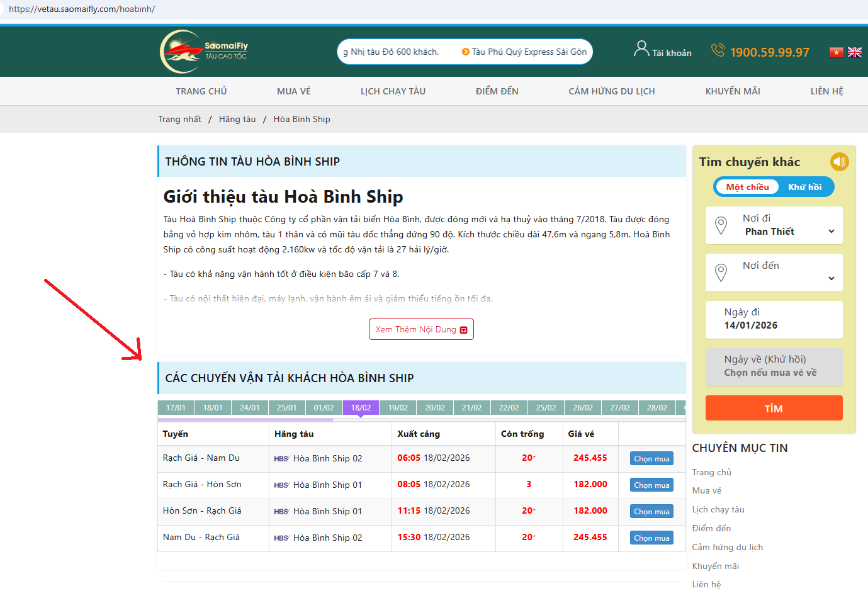The image size is (868, 598).
Task: Click the departure location pin icon
Action: (721, 225)
